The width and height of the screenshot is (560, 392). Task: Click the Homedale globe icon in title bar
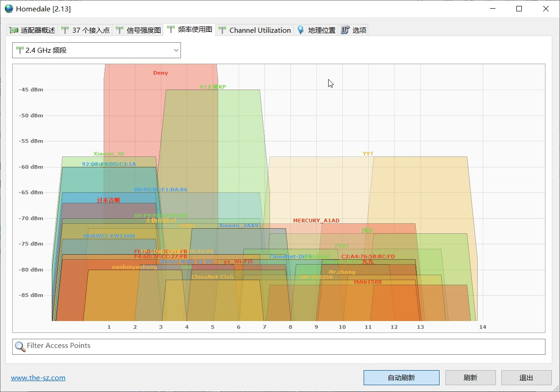[x=9, y=9]
